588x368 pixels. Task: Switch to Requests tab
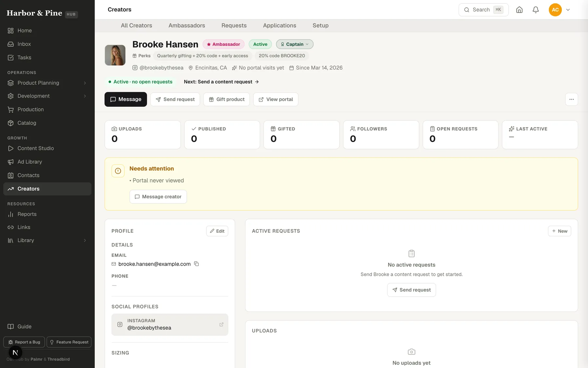click(234, 26)
